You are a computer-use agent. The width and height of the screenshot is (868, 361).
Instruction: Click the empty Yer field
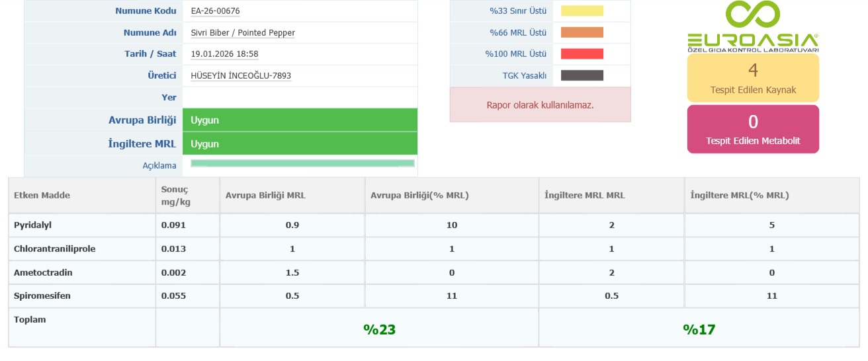[x=300, y=97]
